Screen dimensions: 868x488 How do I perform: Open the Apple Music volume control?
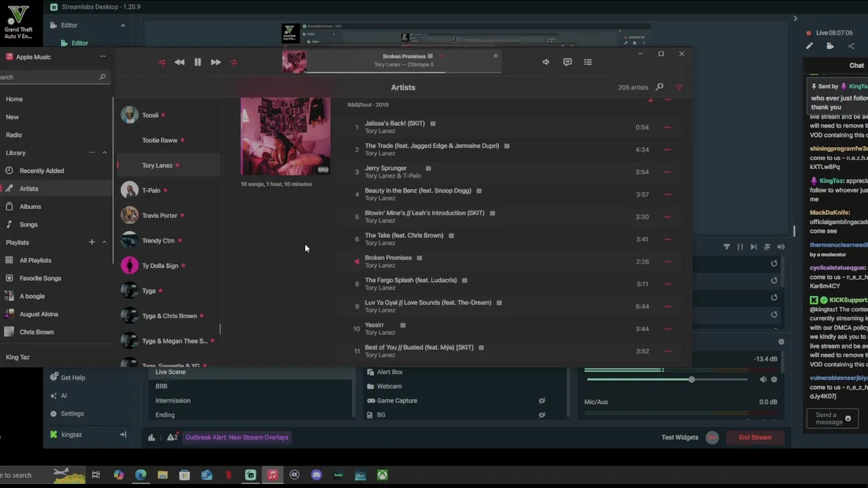click(x=546, y=62)
